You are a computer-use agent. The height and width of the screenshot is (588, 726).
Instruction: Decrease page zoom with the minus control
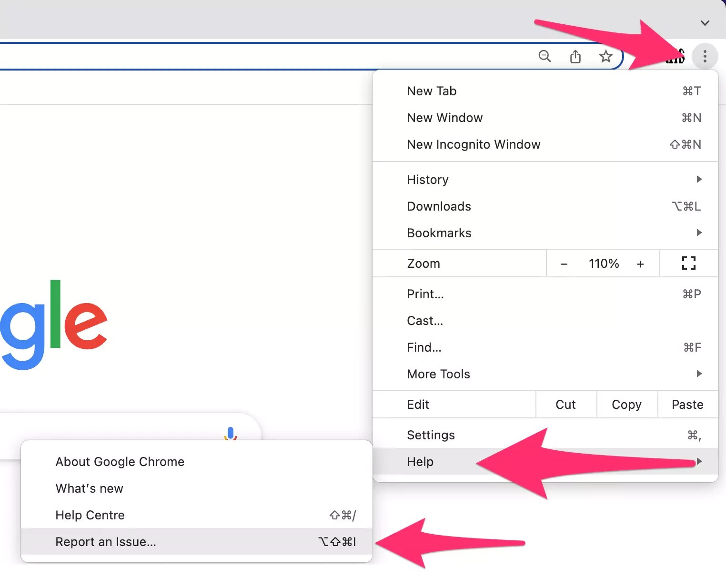pyautogui.click(x=564, y=263)
